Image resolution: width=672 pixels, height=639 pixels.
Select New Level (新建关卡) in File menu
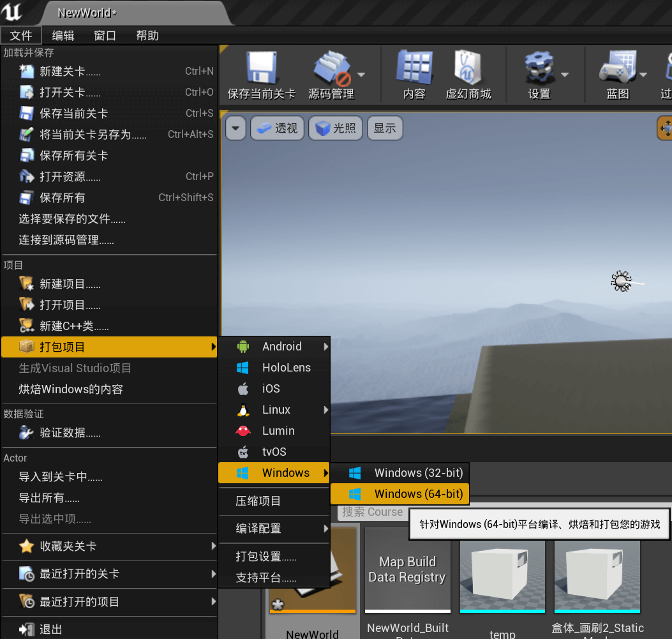(109, 71)
